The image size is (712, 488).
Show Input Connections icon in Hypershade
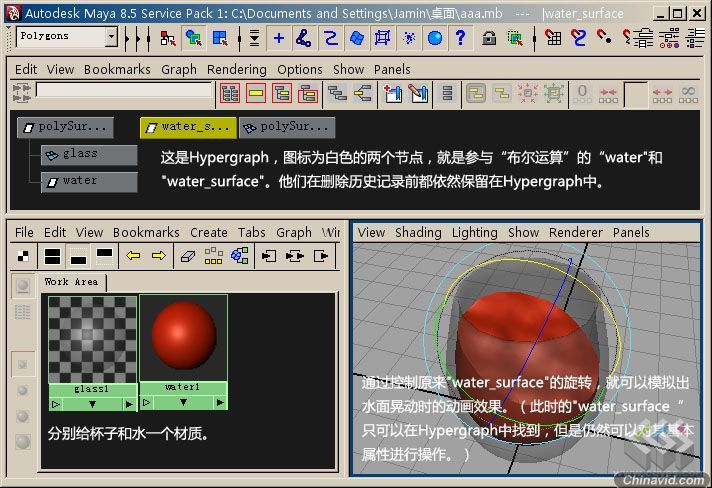click(x=269, y=256)
